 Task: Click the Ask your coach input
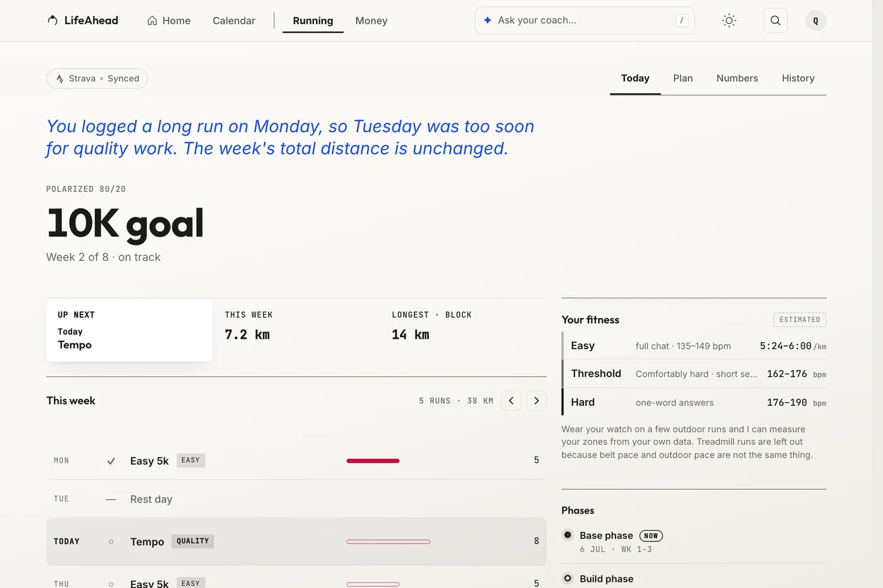pos(585,20)
